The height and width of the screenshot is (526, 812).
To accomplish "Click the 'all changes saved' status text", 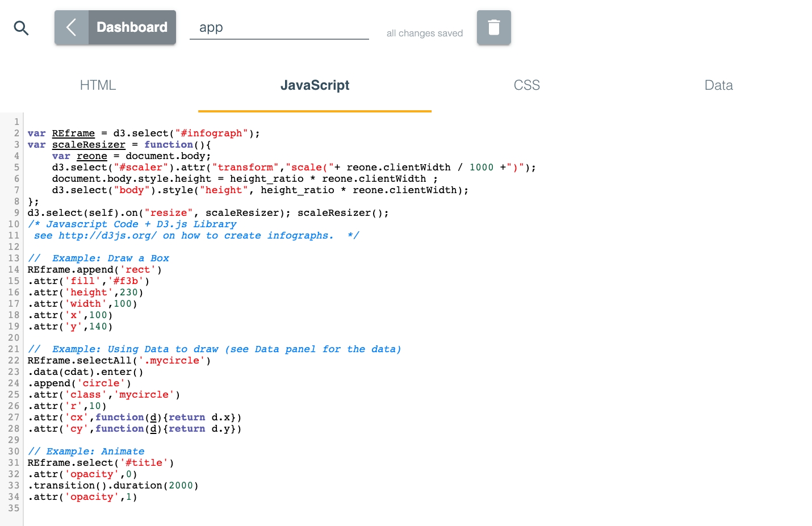I will pyautogui.click(x=424, y=34).
